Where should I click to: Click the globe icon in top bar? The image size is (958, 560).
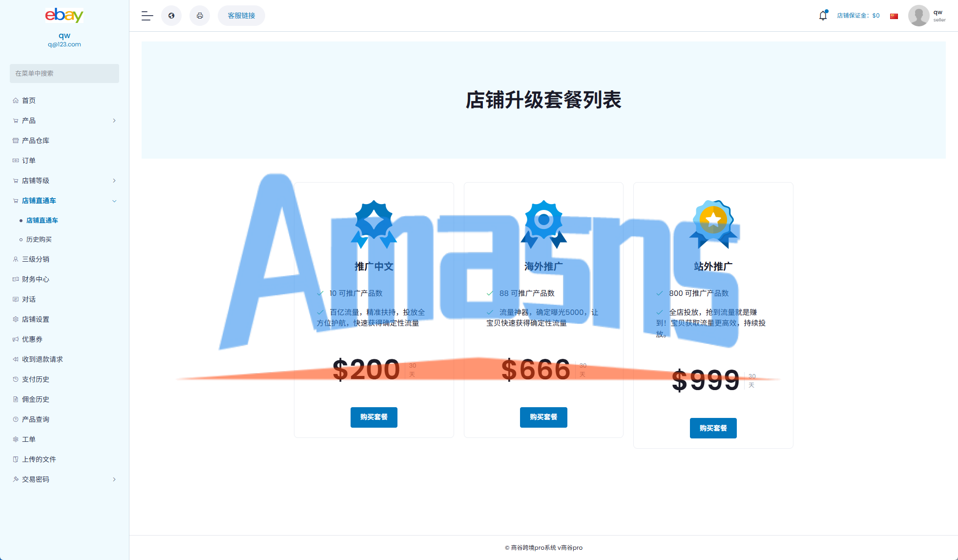click(171, 16)
